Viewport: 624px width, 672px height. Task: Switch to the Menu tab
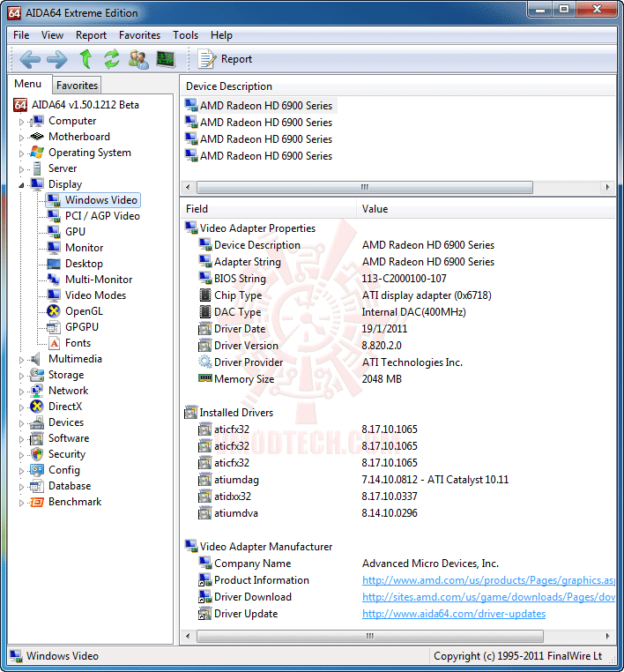pyautogui.click(x=28, y=84)
